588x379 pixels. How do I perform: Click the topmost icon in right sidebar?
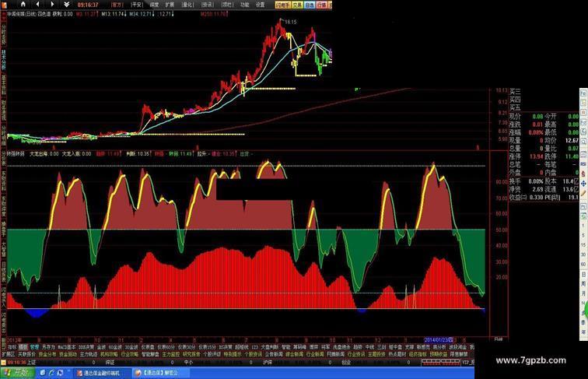click(x=583, y=93)
